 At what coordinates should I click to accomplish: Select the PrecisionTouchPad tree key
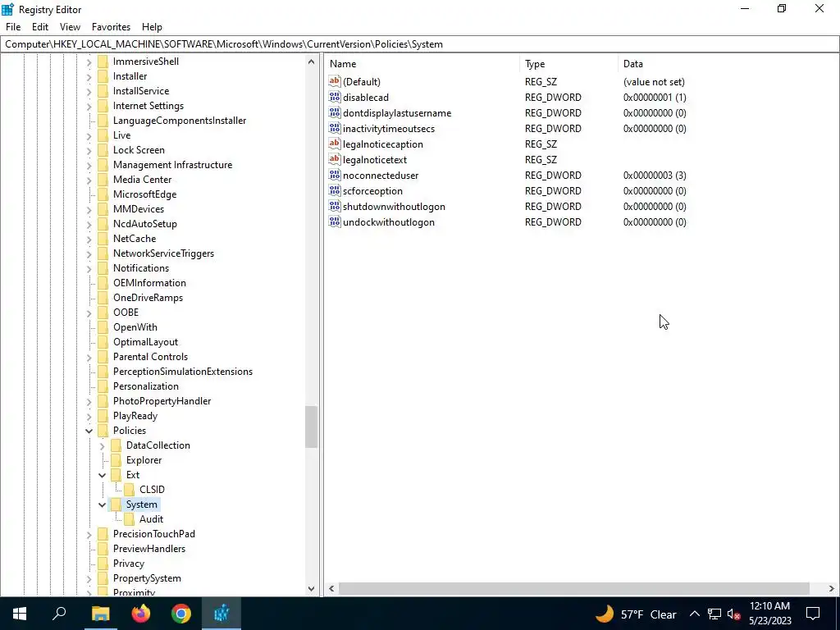tap(153, 533)
